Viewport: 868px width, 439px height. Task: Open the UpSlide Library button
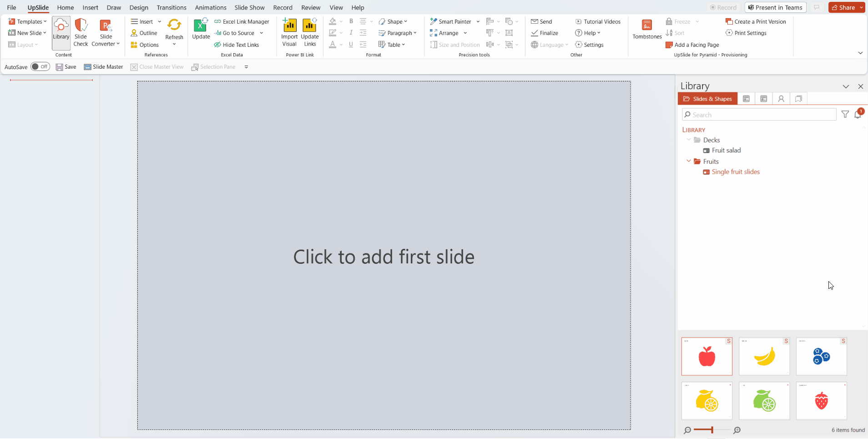61,33
